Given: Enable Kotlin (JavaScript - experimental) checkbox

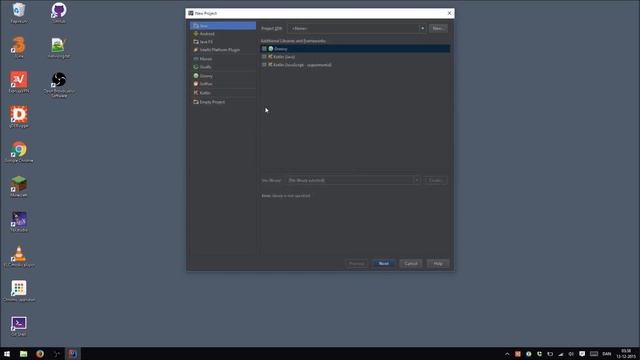Looking at the screenshot, I should click(x=264, y=65).
